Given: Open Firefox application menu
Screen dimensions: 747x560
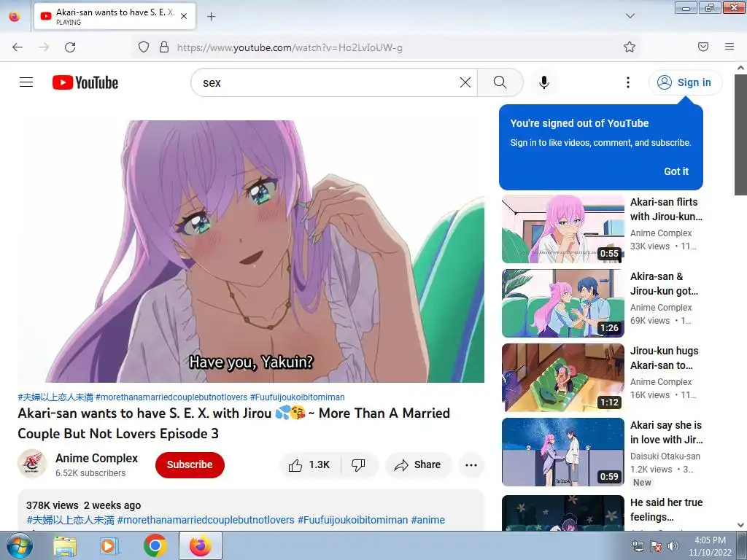Looking at the screenshot, I should 729,47.
